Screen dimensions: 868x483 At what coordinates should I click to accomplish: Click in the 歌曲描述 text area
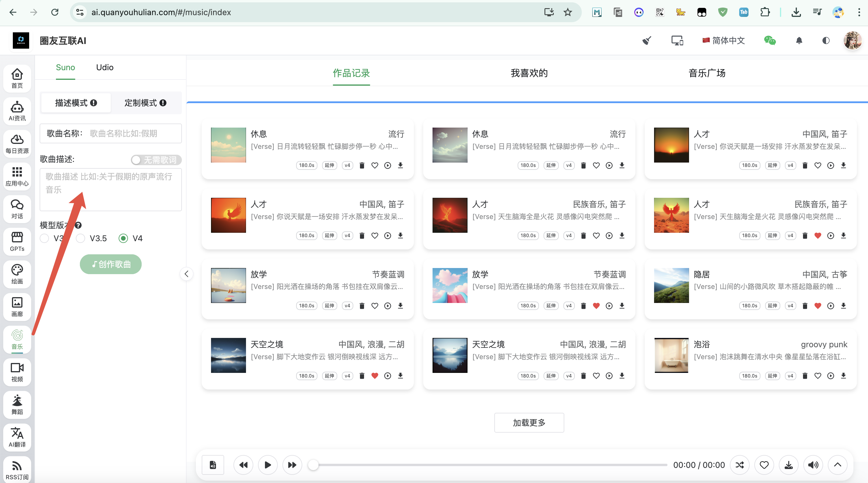(x=110, y=190)
